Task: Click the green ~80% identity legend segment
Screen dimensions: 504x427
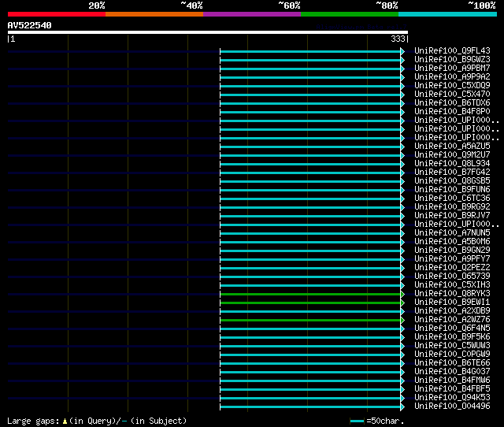Action: click(350, 14)
